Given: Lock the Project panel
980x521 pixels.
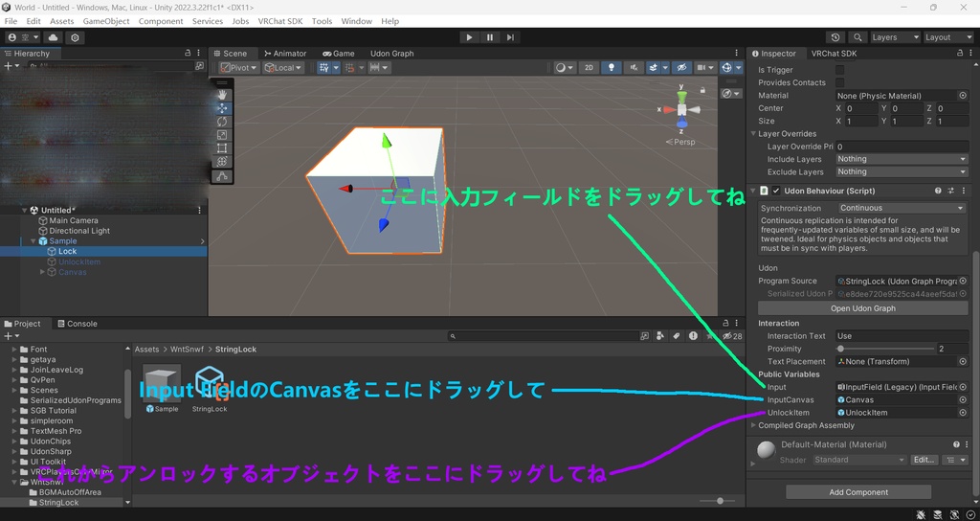Looking at the screenshot, I should [x=726, y=324].
